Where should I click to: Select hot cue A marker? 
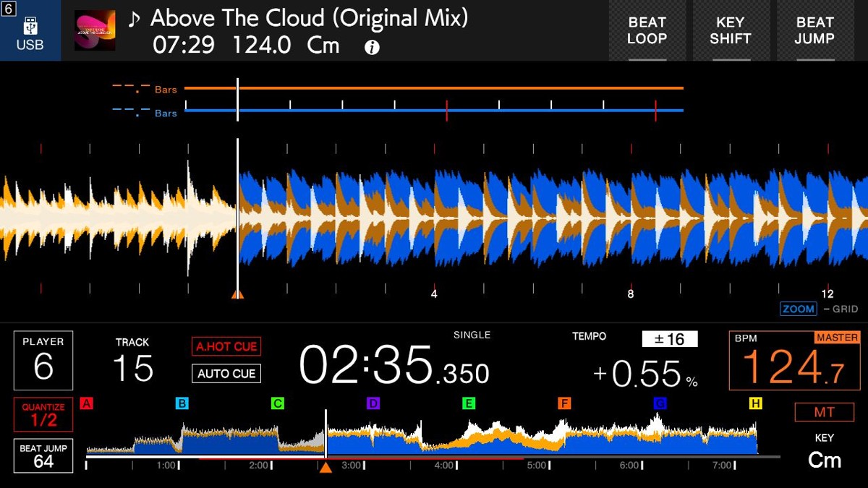[87, 403]
